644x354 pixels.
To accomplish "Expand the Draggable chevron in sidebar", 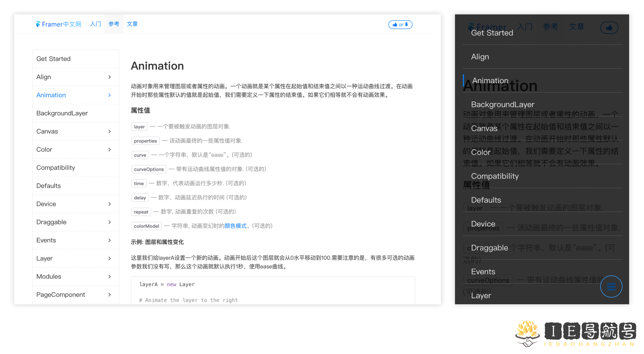I will click(109, 222).
